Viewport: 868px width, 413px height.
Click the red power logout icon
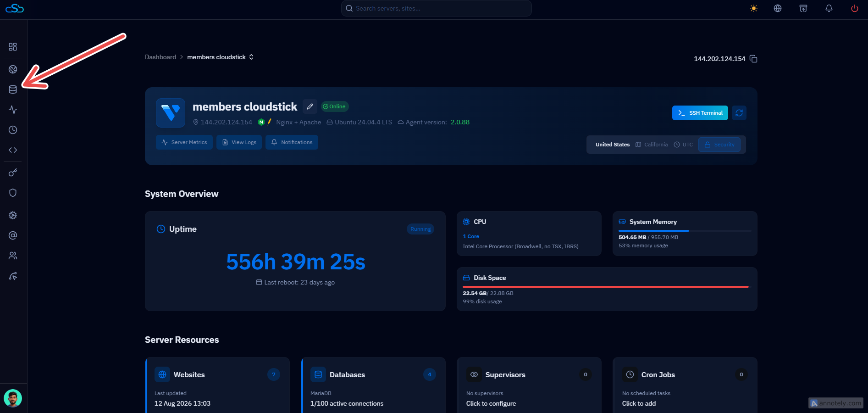pos(855,8)
